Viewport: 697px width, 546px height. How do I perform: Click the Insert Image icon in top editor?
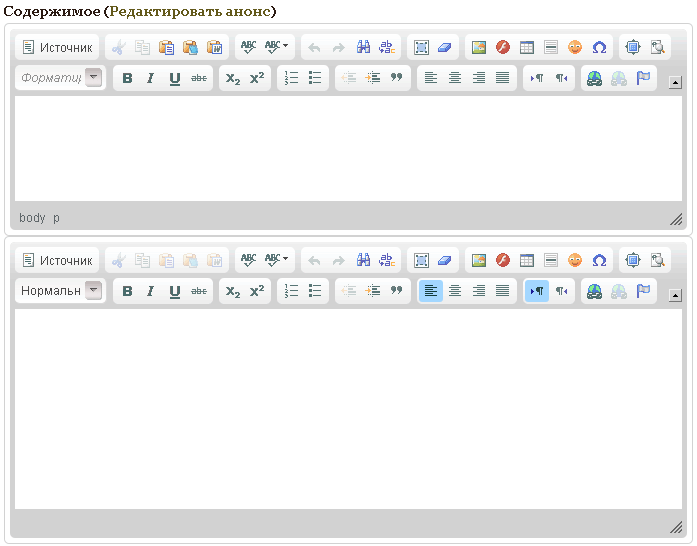coord(479,47)
